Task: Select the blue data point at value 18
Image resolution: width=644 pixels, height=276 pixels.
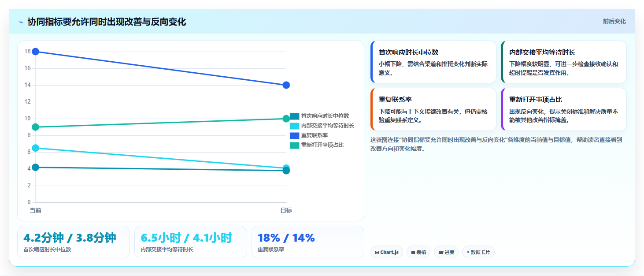Action: (x=36, y=52)
